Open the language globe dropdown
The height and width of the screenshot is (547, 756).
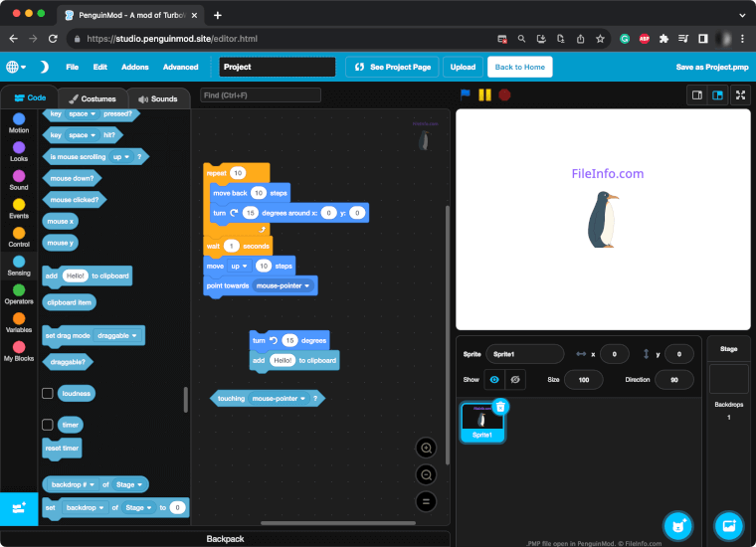point(17,67)
